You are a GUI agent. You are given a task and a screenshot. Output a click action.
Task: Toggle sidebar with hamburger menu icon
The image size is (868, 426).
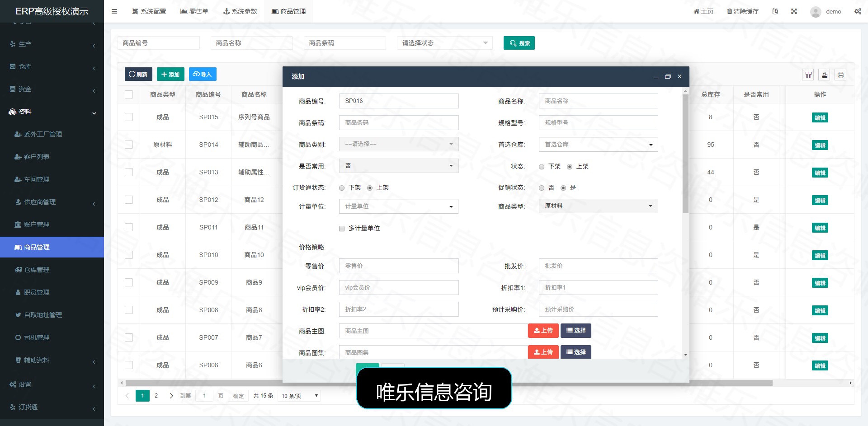pos(114,11)
